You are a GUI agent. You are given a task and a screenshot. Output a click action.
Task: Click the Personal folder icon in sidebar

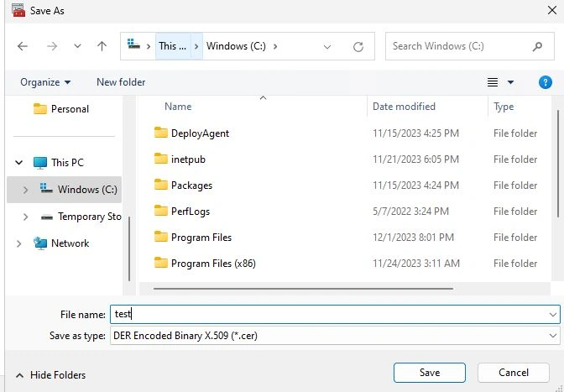point(40,108)
